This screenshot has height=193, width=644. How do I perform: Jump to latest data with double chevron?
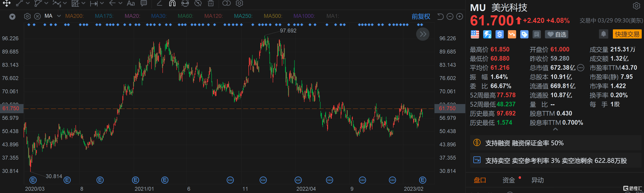coord(423,34)
